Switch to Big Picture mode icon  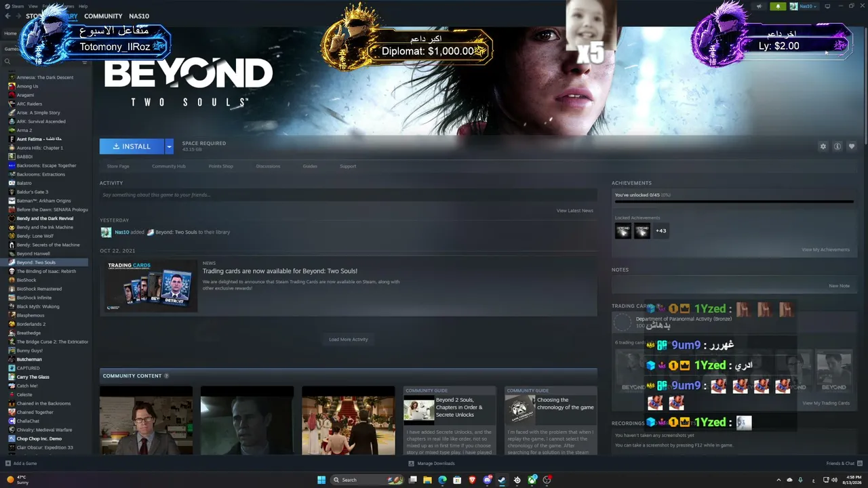[827, 6]
